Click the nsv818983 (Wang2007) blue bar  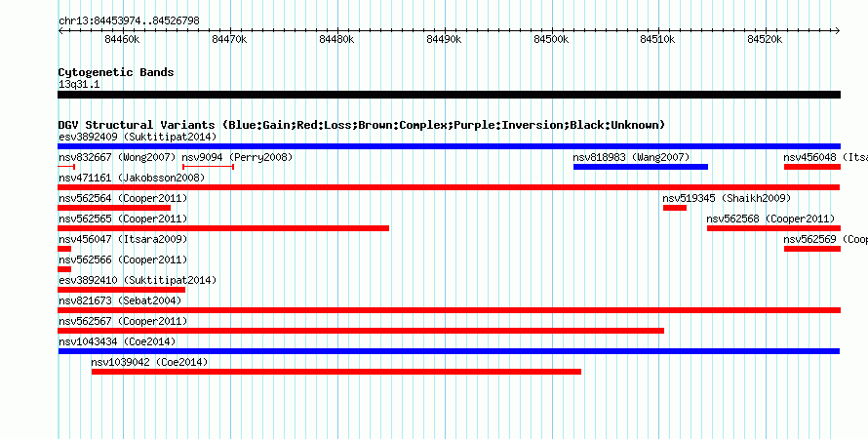coord(641,167)
